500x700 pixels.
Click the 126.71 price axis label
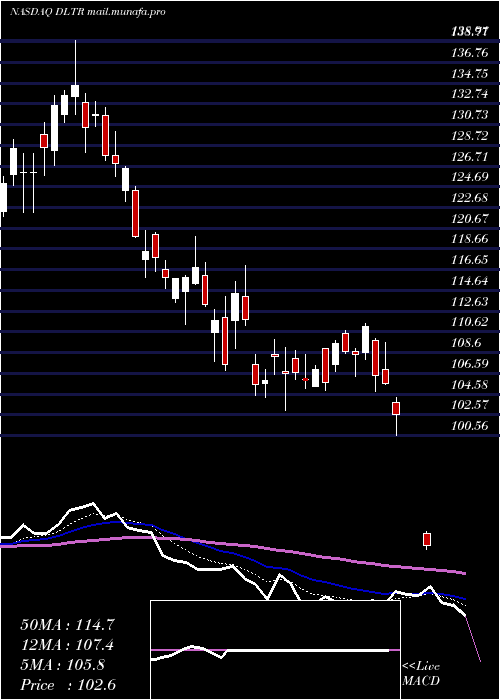point(469,157)
